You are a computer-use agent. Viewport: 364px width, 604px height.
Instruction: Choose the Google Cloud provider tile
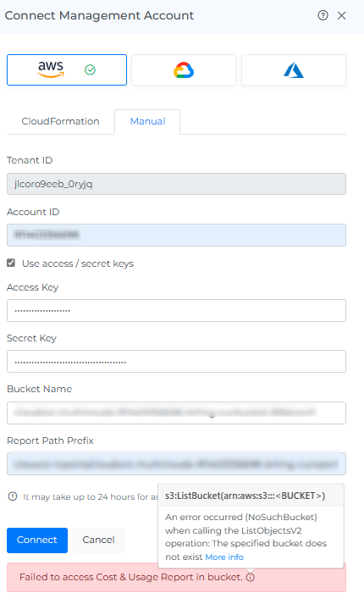[x=184, y=69]
